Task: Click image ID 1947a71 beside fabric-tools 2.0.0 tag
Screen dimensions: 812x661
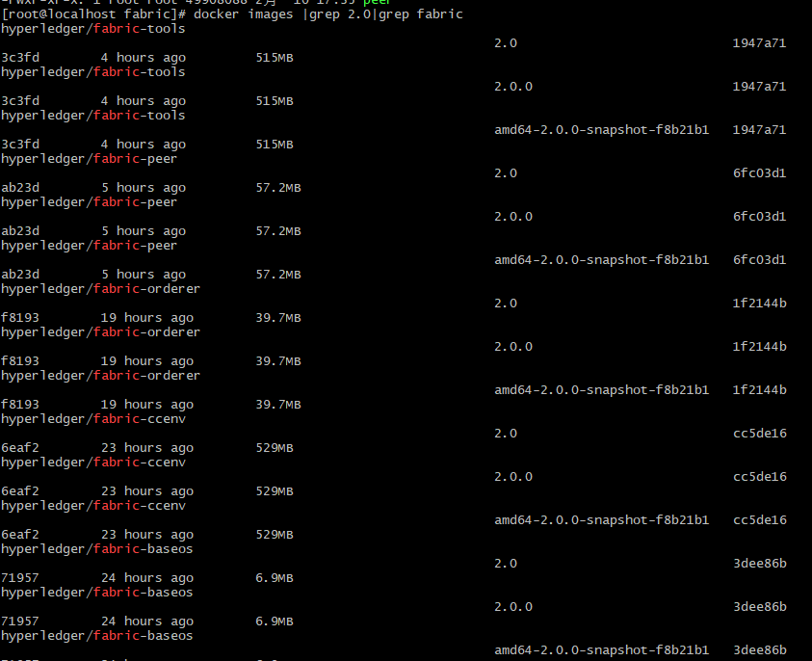Action: pyautogui.click(x=759, y=87)
